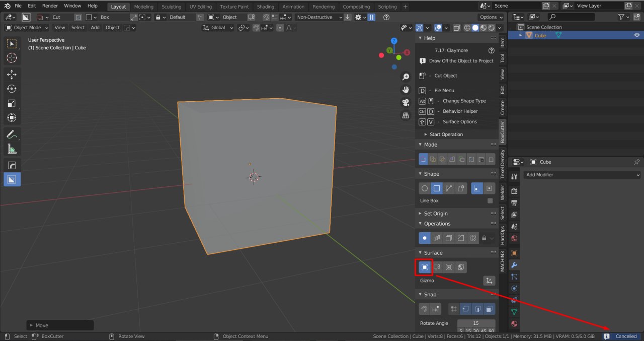This screenshot has width=644, height=341.
Task: Open the Object Mode dropdown
Action: (x=27, y=28)
